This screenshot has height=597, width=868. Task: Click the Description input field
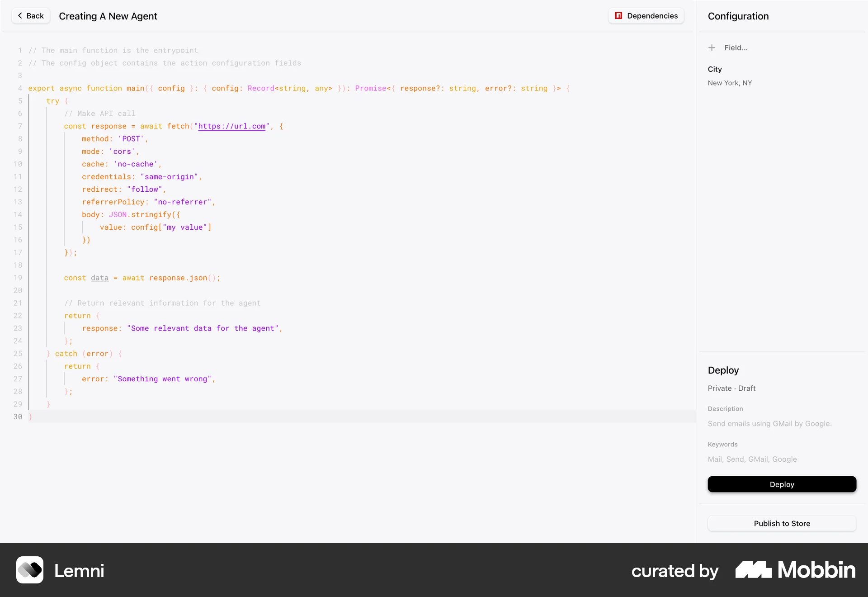click(769, 424)
